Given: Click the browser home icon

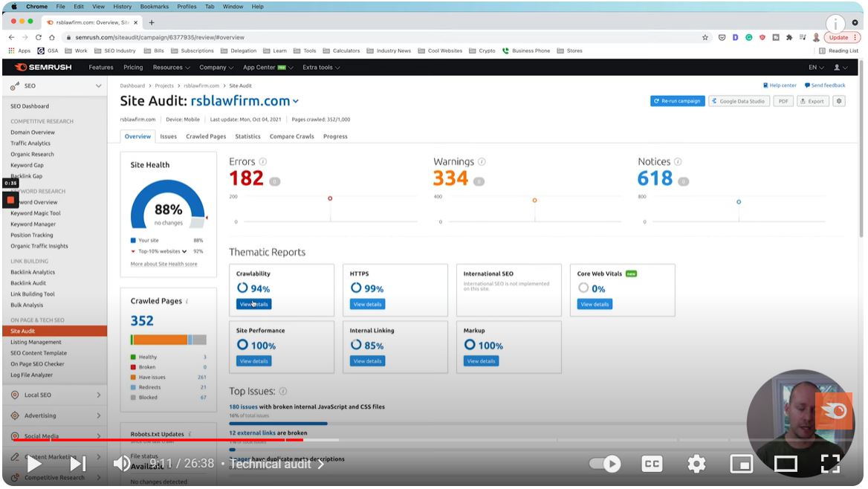Looking at the screenshot, I should 52,37.
